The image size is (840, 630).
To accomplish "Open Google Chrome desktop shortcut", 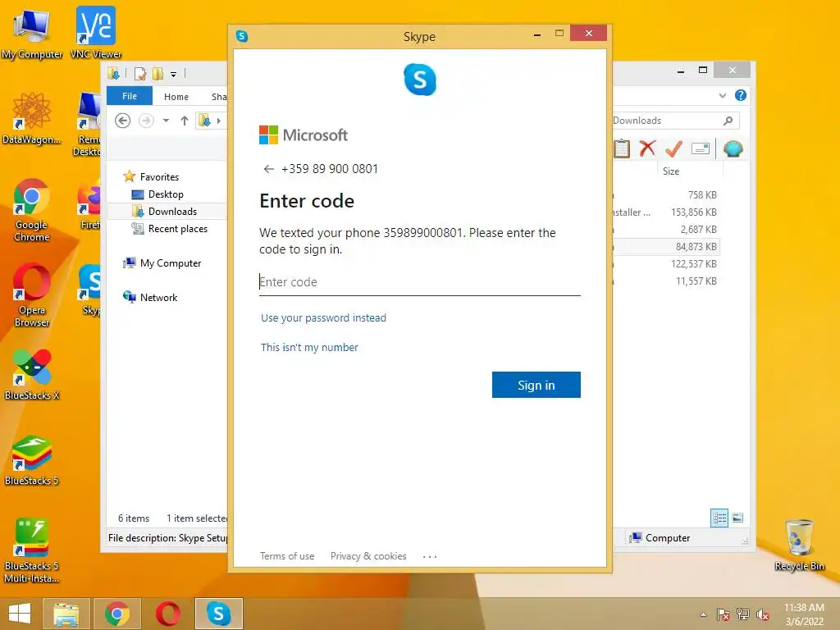I will (x=32, y=211).
